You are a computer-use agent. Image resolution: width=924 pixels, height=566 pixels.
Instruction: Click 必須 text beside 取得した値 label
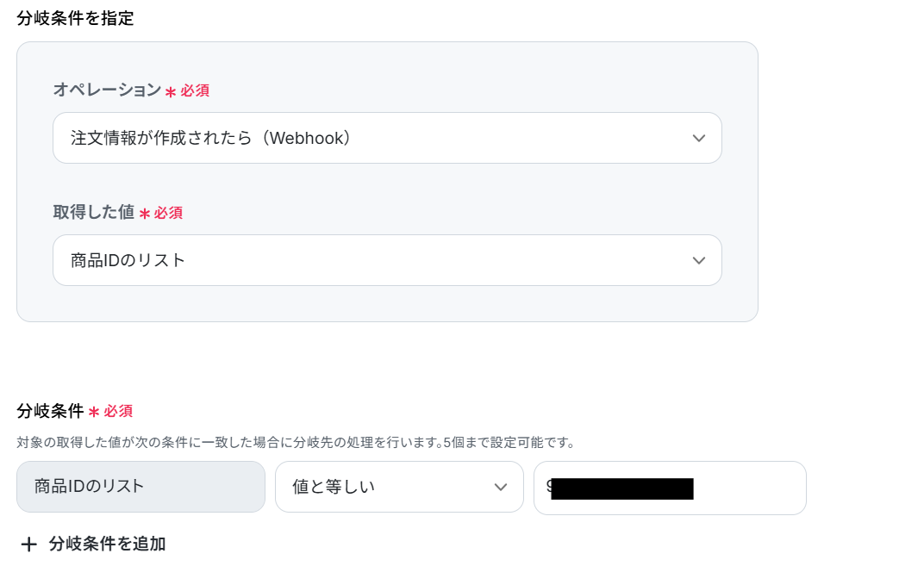(168, 213)
